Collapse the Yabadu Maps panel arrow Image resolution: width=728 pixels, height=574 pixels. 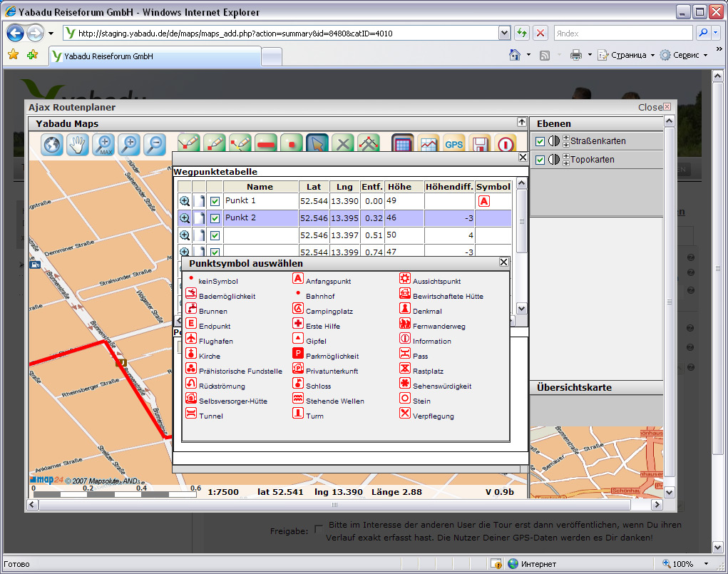[522, 122]
